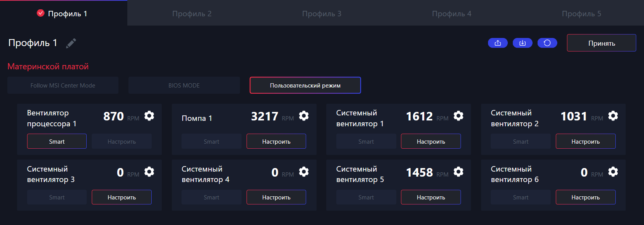Enable Smart mode for Вентилятор процессора 1
644x225 pixels.
click(x=57, y=141)
